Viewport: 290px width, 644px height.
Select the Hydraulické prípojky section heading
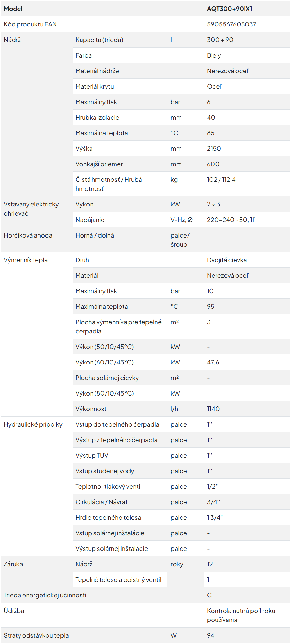tap(33, 424)
